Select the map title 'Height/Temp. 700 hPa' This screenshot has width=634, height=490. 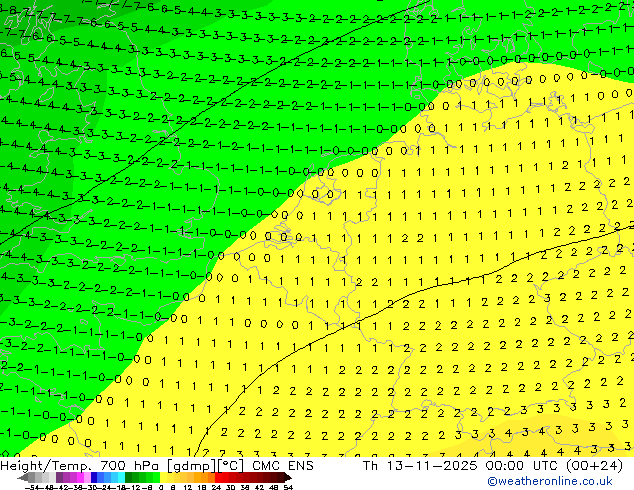81,466
